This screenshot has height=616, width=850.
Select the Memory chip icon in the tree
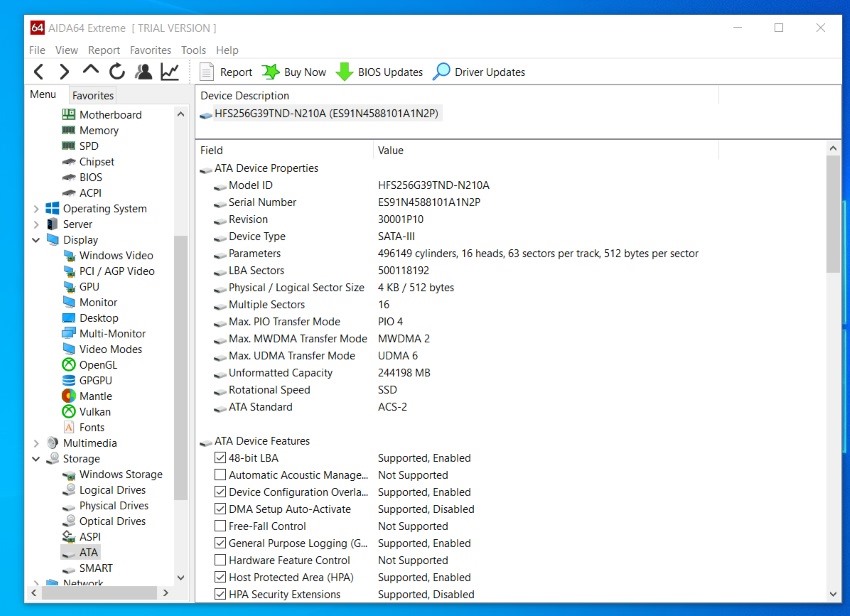click(68, 130)
